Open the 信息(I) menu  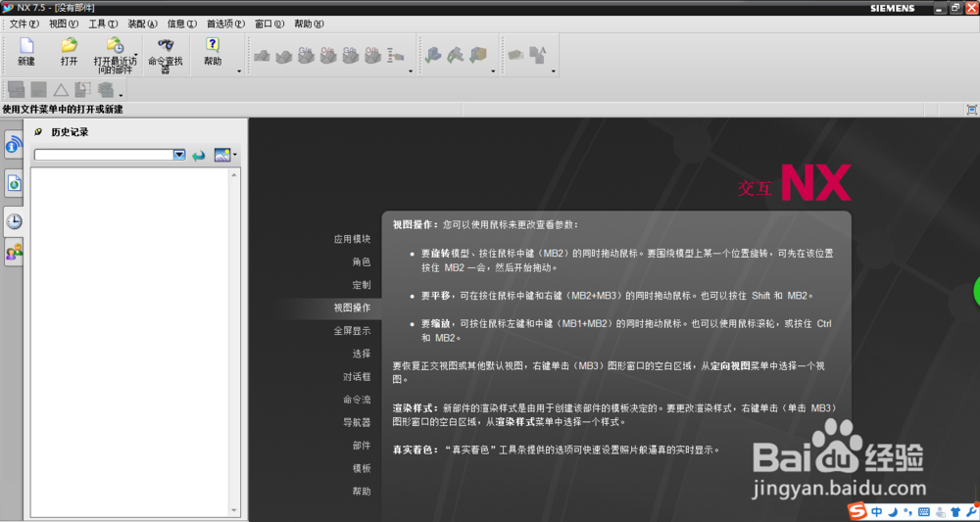(x=182, y=24)
